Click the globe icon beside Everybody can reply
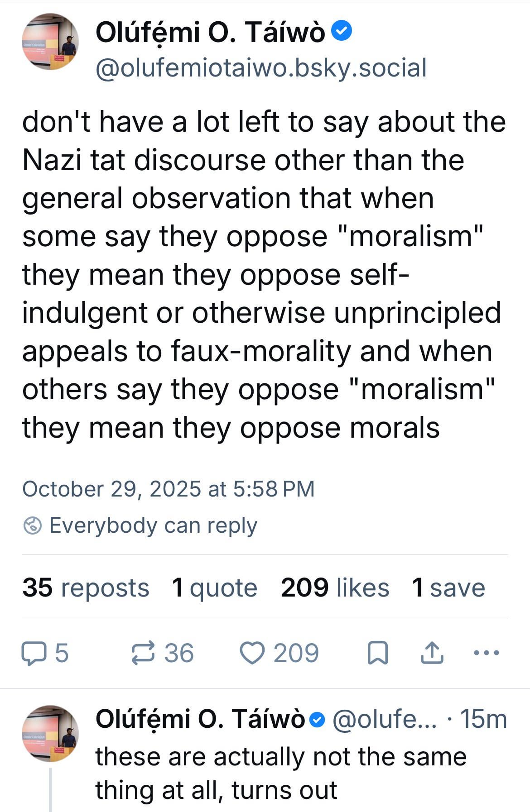Viewport: 530px width, 812px height. click(32, 525)
